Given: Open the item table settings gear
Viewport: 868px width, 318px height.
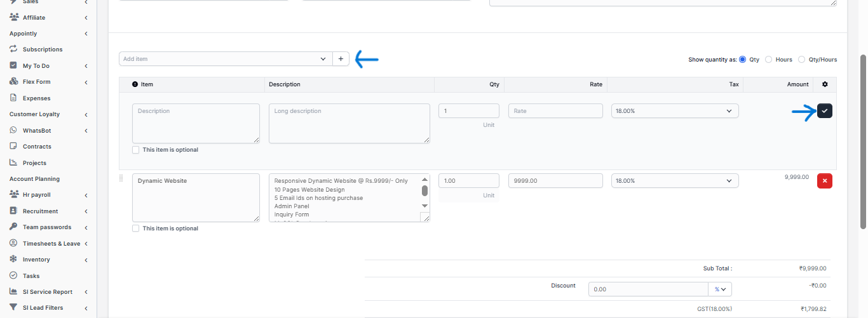Looking at the screenshot, I should coord(825,84).
